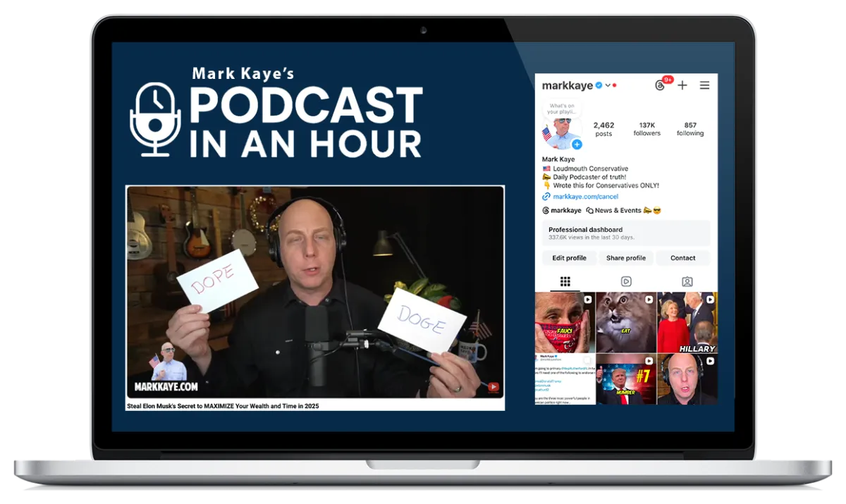Screen dimensions: 846x504
Task: Switch to the tagged photos tab
Action: pos(687,281)
